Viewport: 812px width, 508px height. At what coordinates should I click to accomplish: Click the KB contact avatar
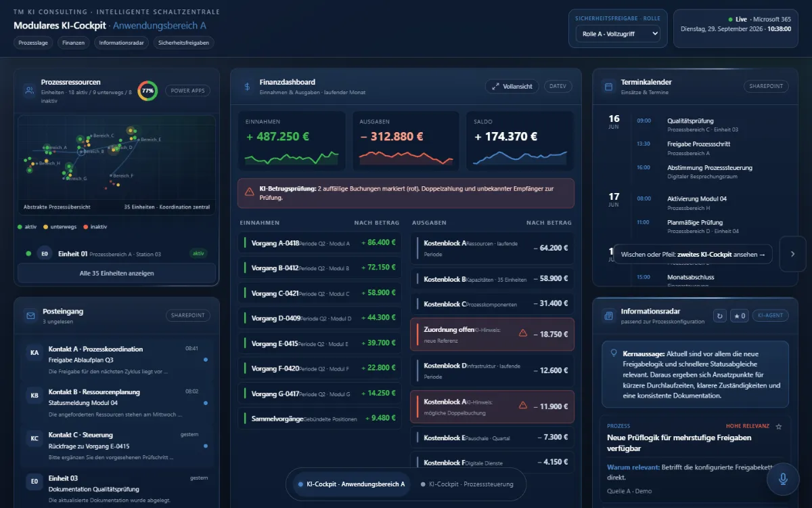35,395
